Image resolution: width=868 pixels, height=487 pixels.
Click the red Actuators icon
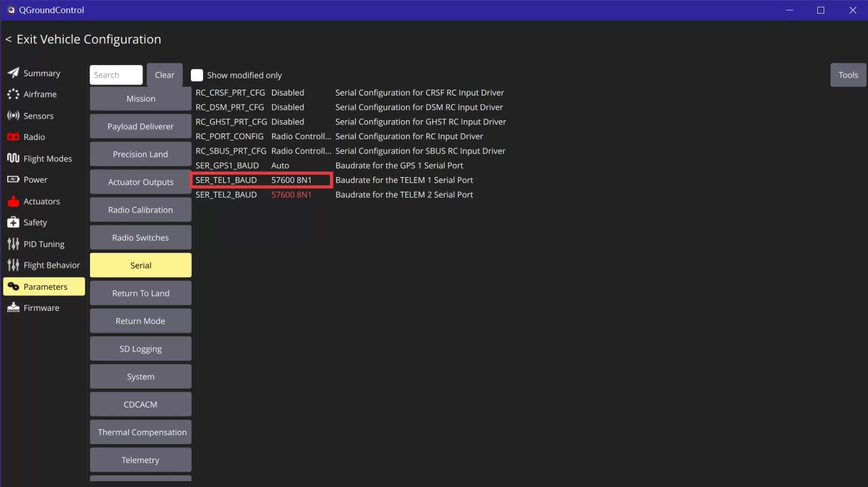(x=13, y=201)
